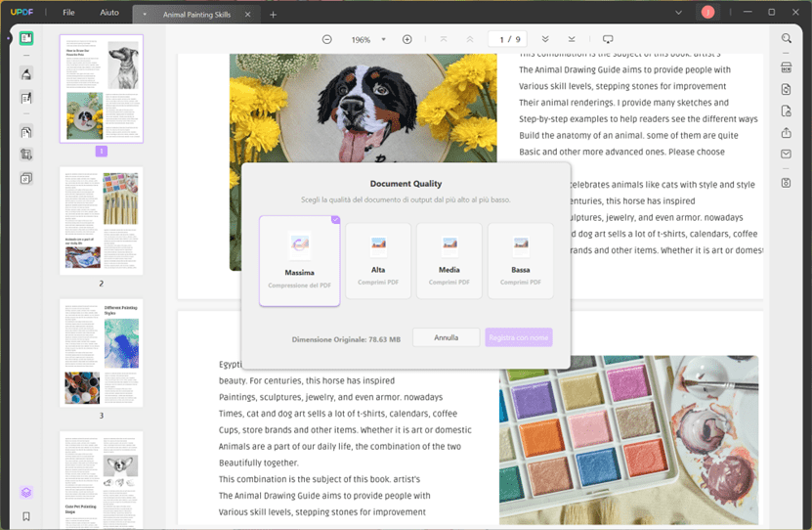Open the OCR recognition tool
This screenshot has height=530, width=812.
click(787, 67)
